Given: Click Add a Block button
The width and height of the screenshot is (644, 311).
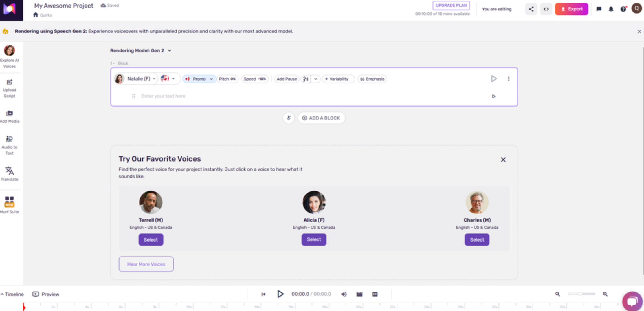Looking at the screenshot, I should point(321,118).
